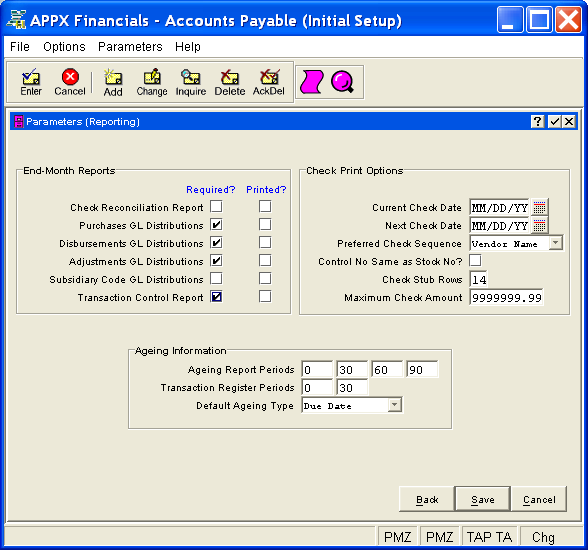This screenshot has height=550, width=588.
Task: Click the AckDel toolbar icon
Action: tap(268, 82)
